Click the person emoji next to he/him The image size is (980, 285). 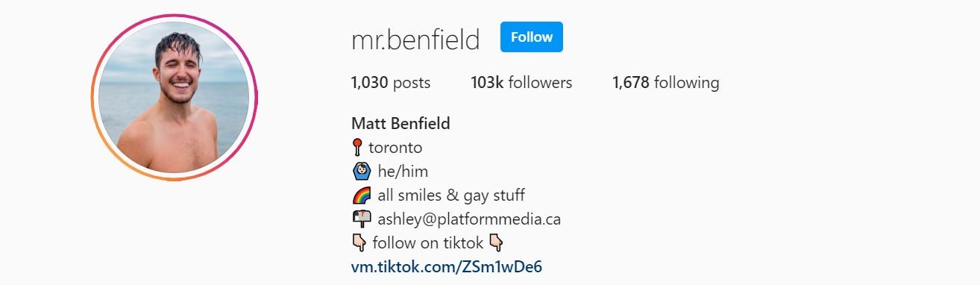click(360, 172)
